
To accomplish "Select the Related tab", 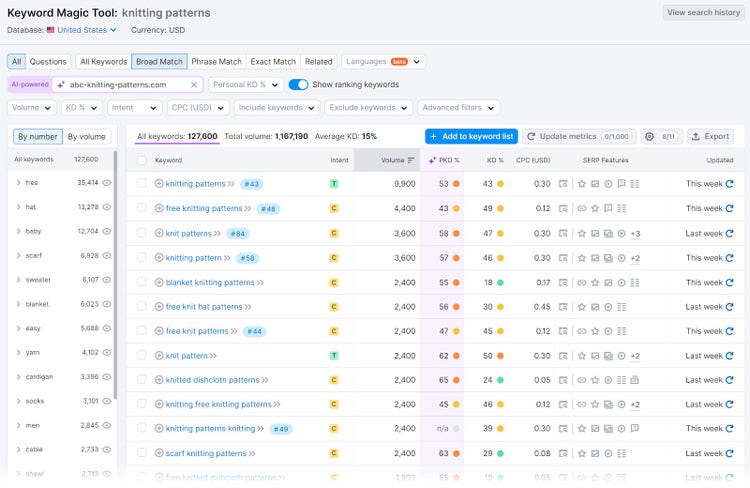I will pos(319,62).
